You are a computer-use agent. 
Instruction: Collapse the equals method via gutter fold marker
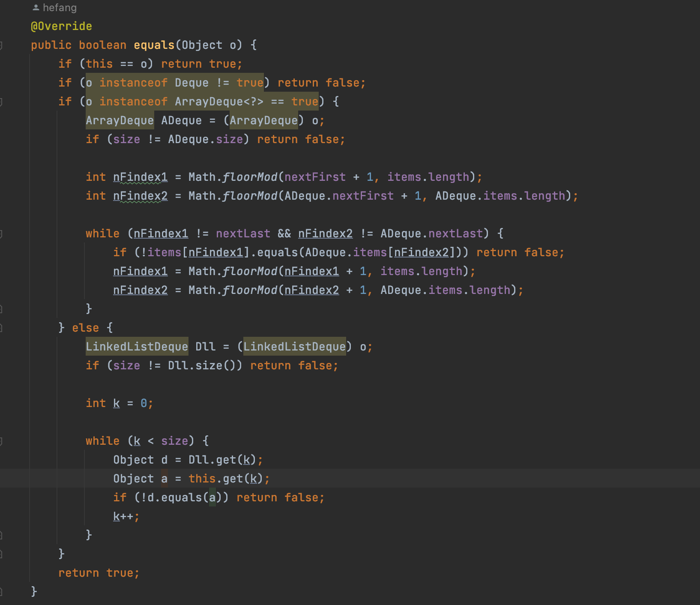[x=1, y=45]
